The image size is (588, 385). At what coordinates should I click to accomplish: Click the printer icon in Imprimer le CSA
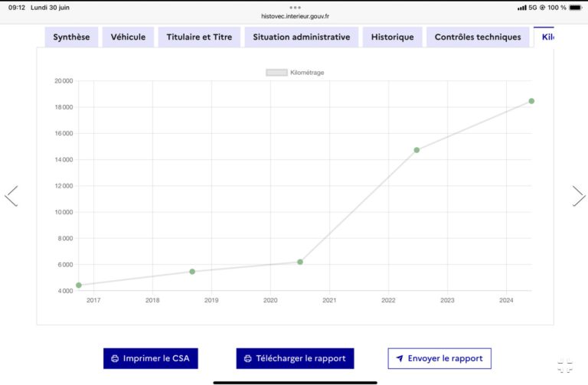115,358
